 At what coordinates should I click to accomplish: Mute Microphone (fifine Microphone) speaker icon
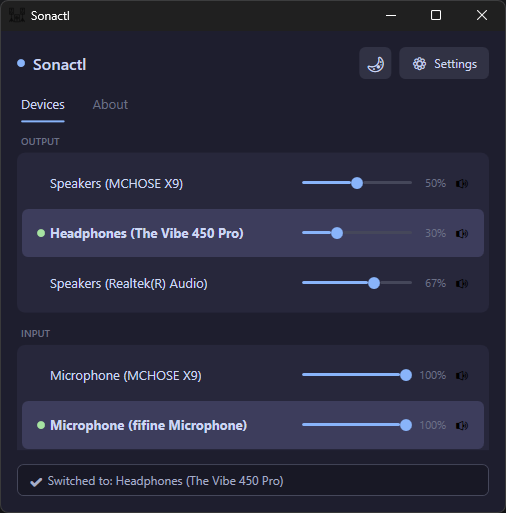(x=462, y=426)
